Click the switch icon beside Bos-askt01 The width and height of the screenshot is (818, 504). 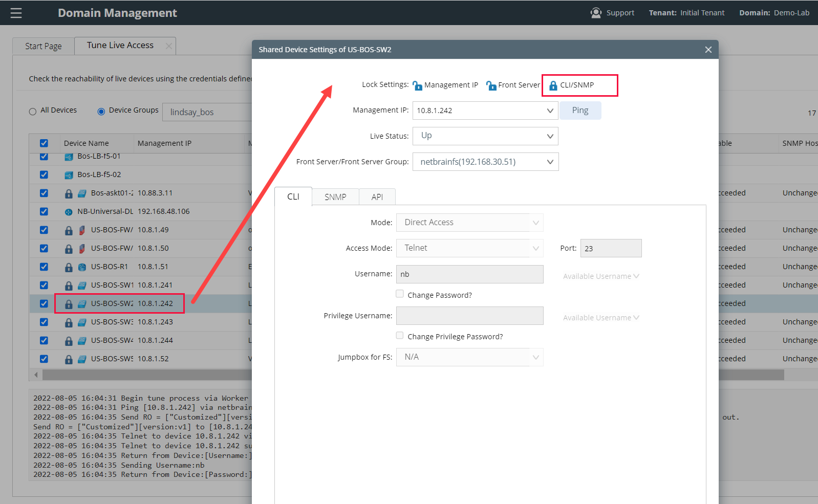[x=82, y=193]
